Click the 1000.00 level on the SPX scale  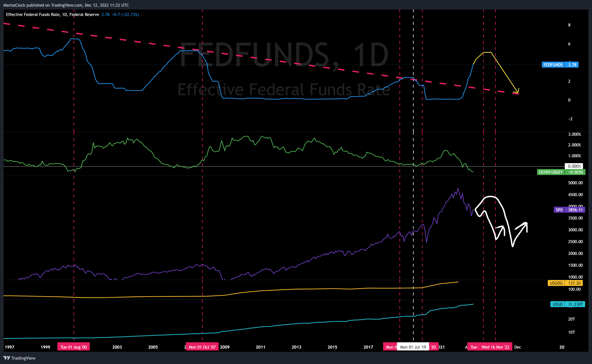coord(575,277)
